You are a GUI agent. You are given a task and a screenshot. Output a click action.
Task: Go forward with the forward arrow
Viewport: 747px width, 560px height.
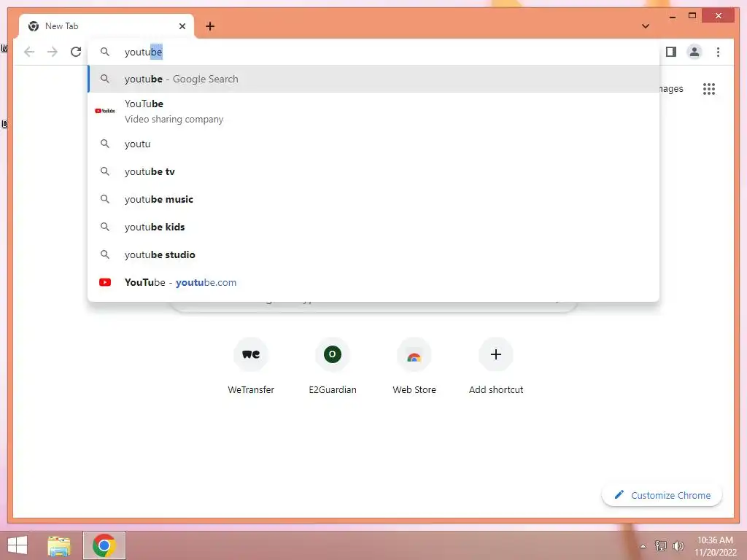click(x=53, y=52)
